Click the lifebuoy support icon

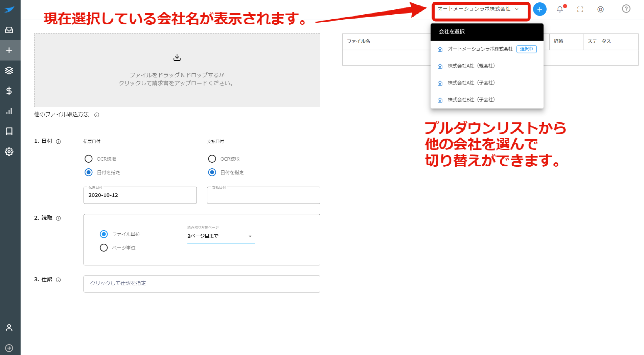pyautogui.click(x=600, y=9)
